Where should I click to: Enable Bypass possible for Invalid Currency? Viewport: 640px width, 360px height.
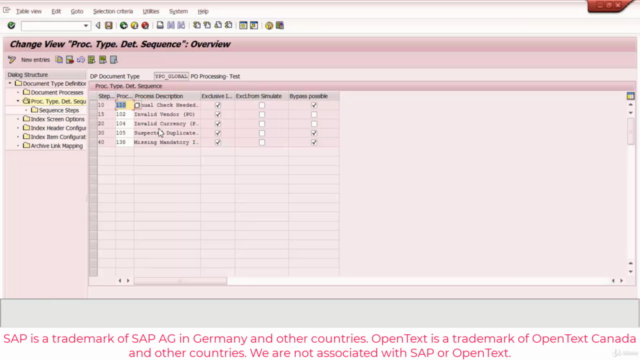(314, 124)
